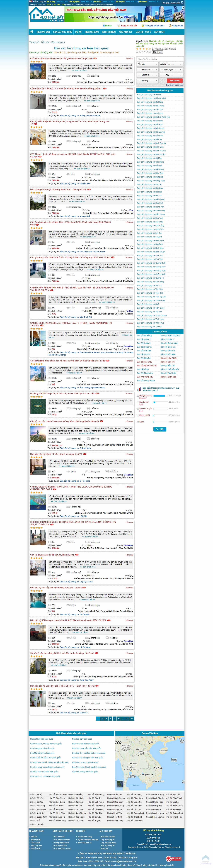Open KINH NGHIỆM menu
The image size is (213, 868).
(109, 32)
